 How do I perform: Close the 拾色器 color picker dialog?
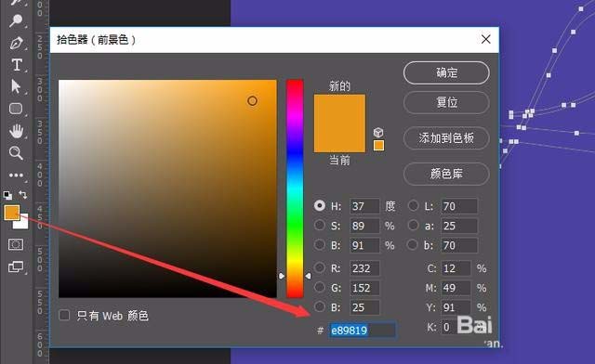point(485,39)
